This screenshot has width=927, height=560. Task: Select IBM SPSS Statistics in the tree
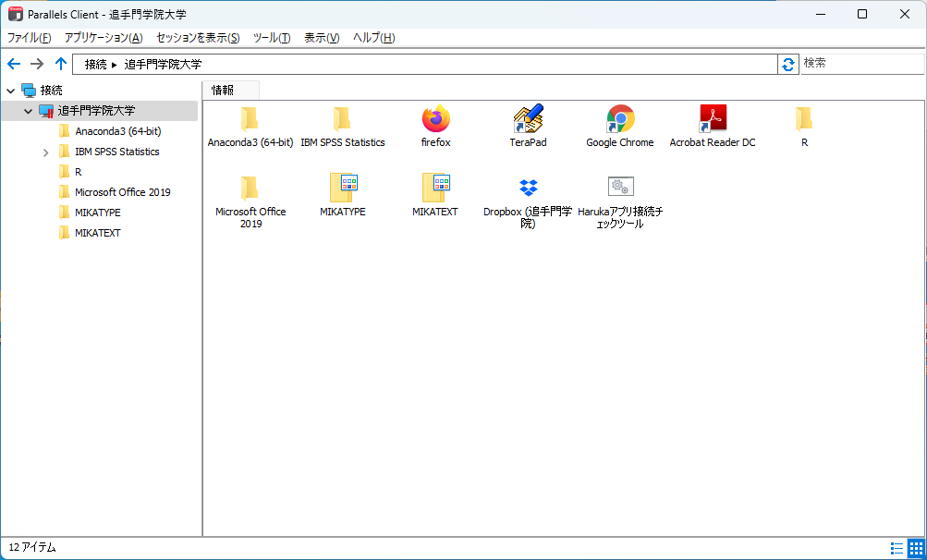(117, 152)
